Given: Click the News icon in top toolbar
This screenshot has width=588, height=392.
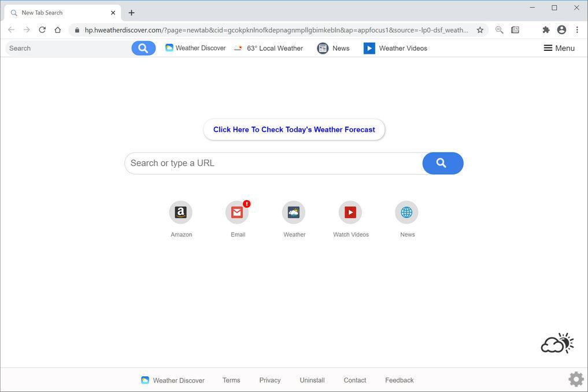Looking at the screenshot, I should coord(323,49).
